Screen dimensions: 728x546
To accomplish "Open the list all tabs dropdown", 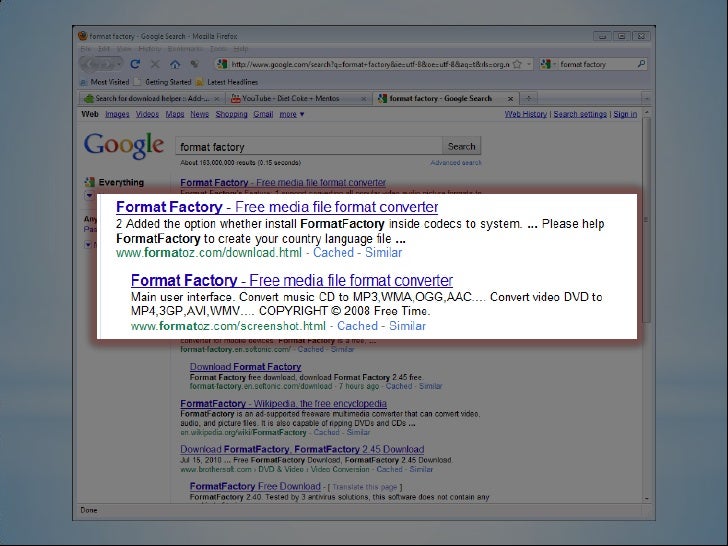I will coord(646,98).
